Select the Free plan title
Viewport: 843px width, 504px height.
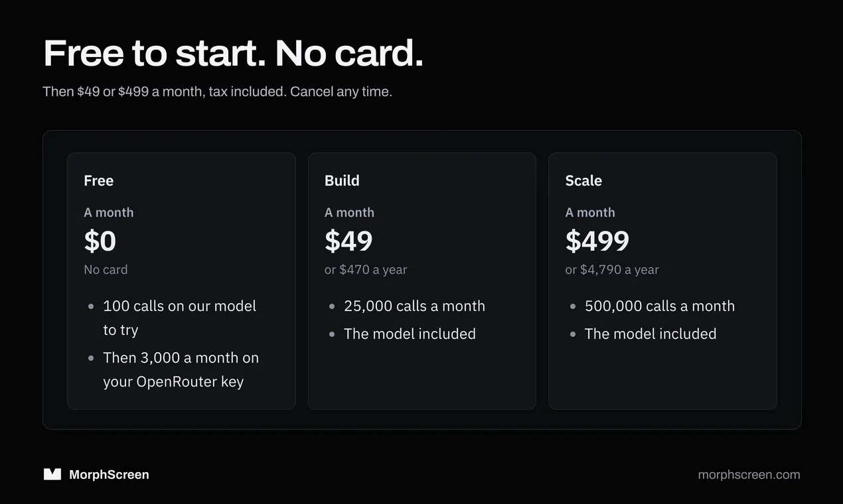click(x=99, y=180)
